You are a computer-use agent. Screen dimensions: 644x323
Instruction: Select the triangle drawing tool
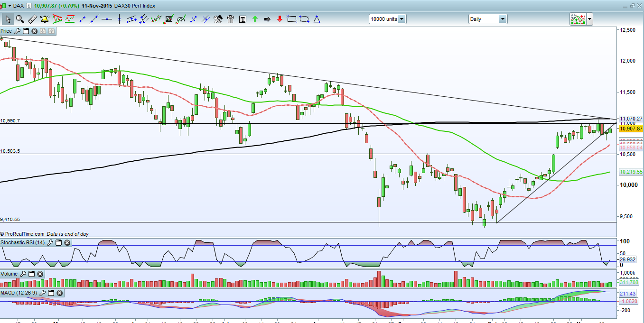(317, 19)
